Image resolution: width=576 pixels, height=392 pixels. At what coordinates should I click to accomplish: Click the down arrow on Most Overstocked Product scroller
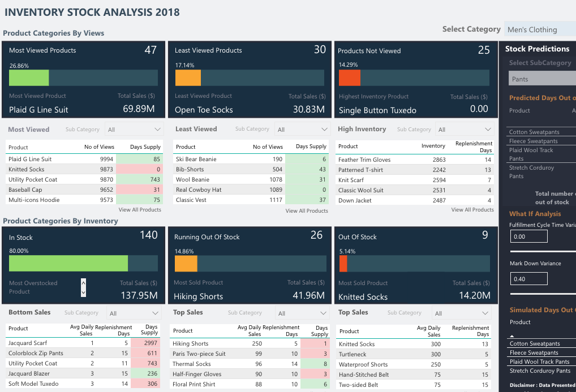tap(83, 292)
